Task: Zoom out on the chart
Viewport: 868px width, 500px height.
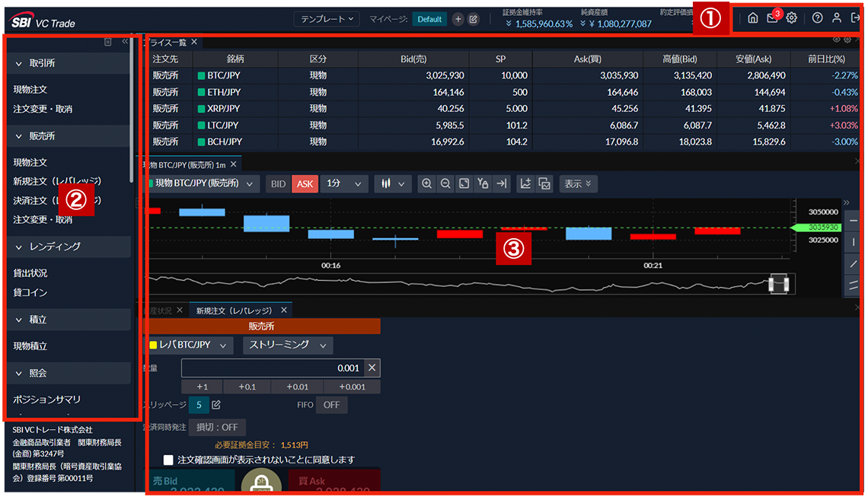Action: point(445,183)
